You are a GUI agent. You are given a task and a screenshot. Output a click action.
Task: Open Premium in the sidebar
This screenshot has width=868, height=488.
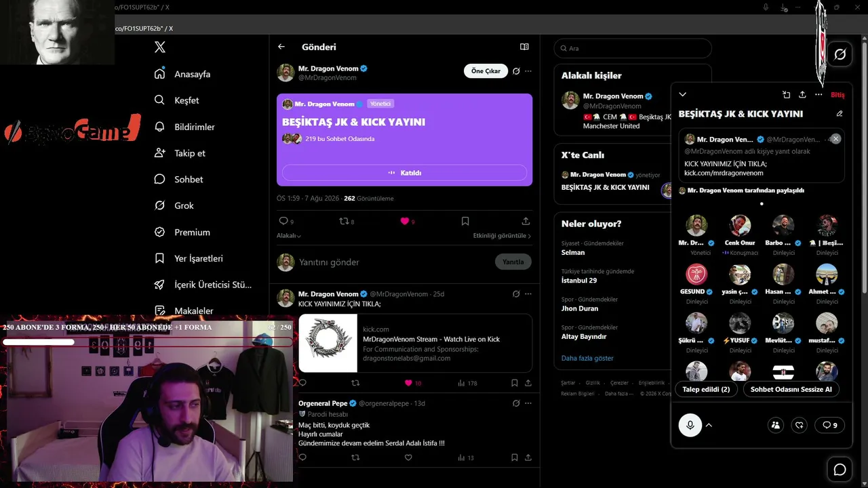[183, 232]
